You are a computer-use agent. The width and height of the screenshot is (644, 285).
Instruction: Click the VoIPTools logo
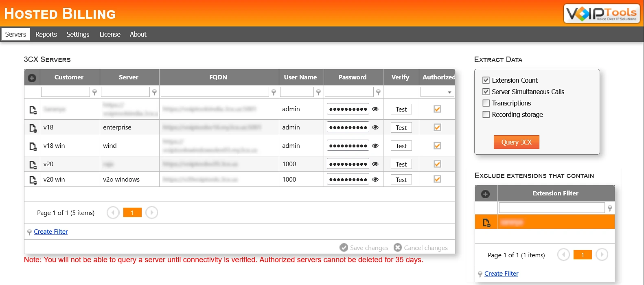[x=602, y=14]
